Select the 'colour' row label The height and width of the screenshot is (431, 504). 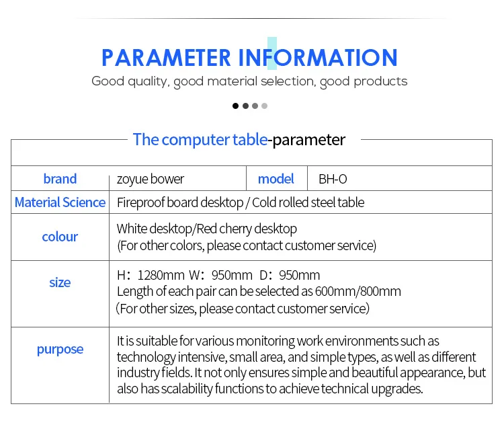coord(60,237)
